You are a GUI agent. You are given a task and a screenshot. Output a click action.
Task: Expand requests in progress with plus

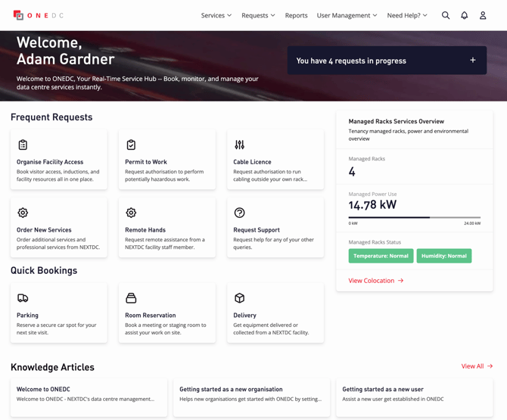[473, 61]
